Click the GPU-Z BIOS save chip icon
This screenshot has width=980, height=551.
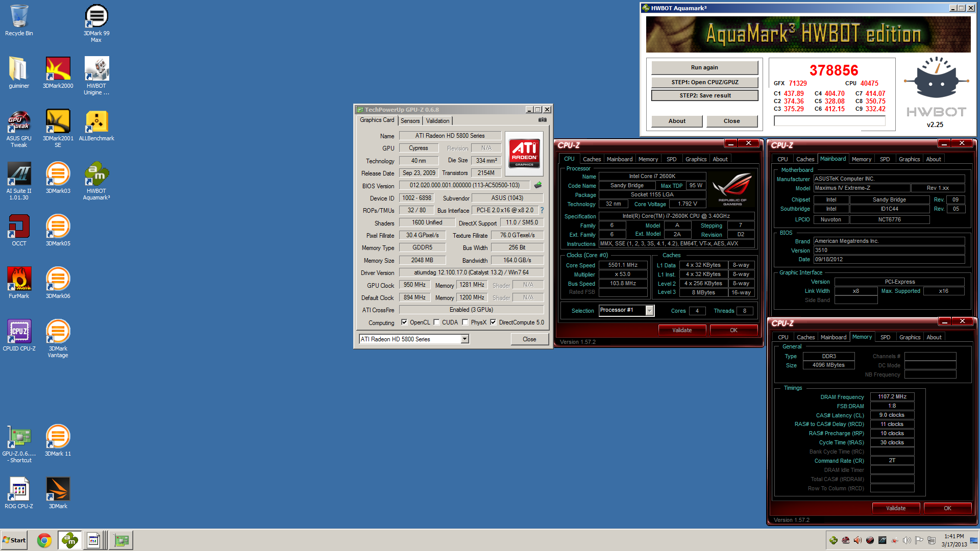(538, 185)
